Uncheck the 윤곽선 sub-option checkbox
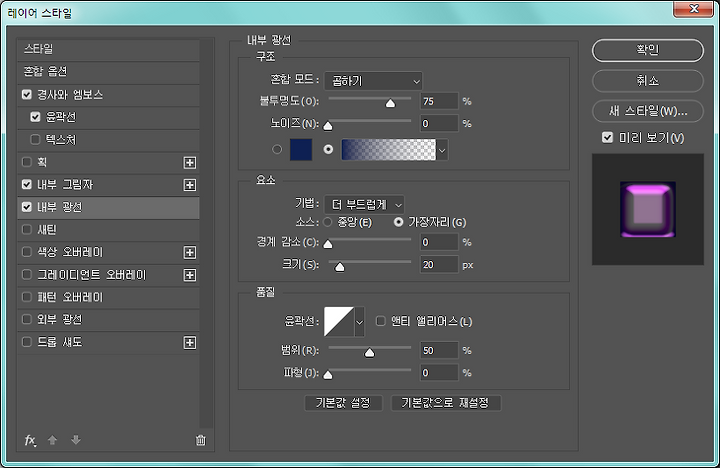The height and width of the screenshot is (468, 720). coord(35,117)
